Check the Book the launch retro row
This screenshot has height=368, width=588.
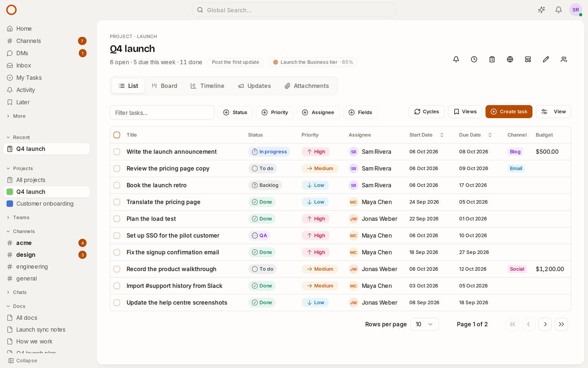click(x=117, y=185)
